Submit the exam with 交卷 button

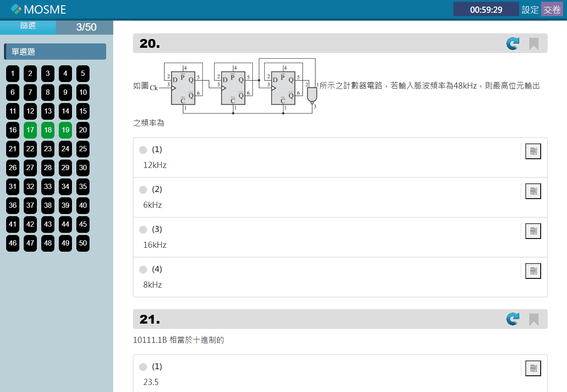click(552, 10)
